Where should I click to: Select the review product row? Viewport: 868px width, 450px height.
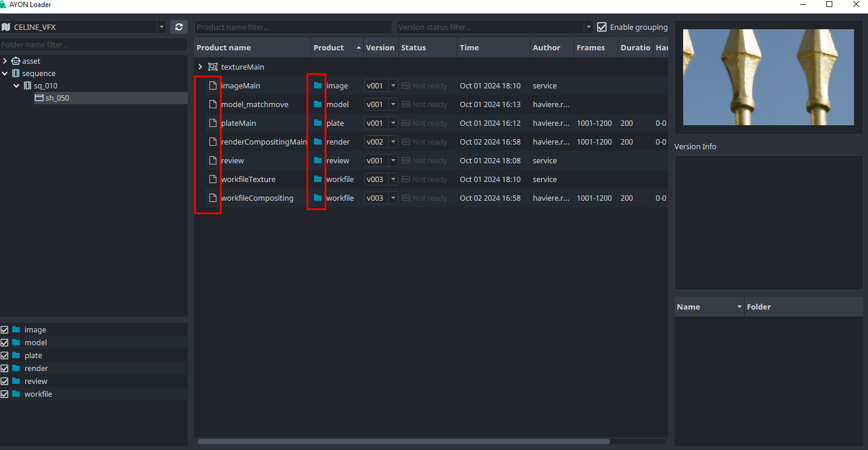[431, 160]
